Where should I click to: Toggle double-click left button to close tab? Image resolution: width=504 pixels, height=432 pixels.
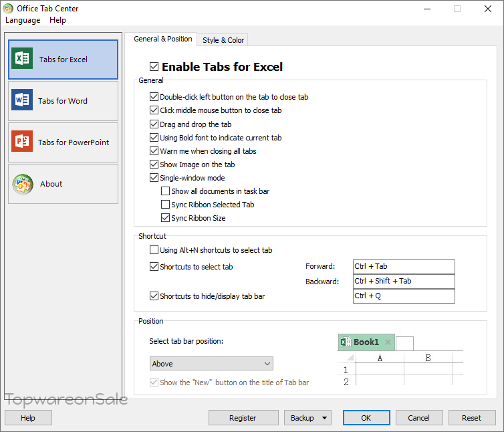(154, 96)
